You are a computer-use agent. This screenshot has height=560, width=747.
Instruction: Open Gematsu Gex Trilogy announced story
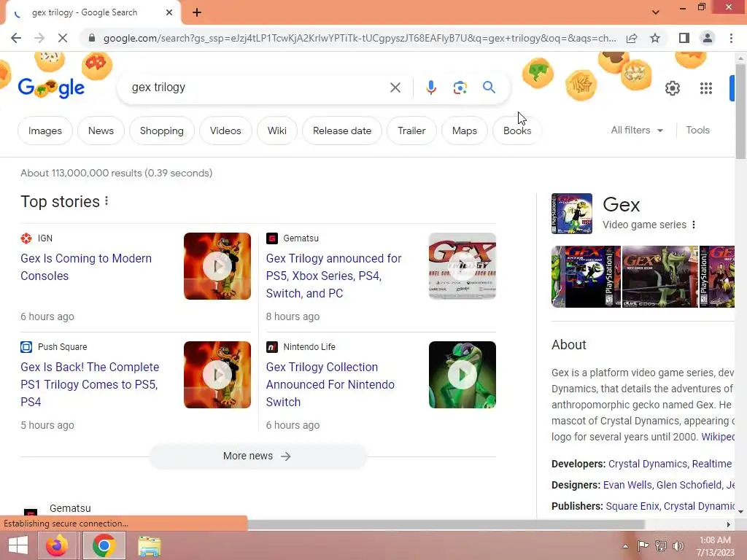[x=333, y=276]
